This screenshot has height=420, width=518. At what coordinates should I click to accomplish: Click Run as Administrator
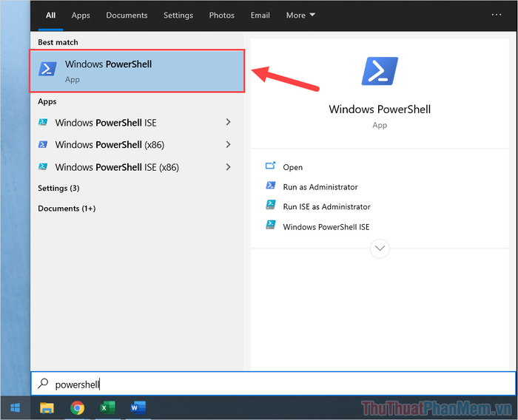coord(320,187)
